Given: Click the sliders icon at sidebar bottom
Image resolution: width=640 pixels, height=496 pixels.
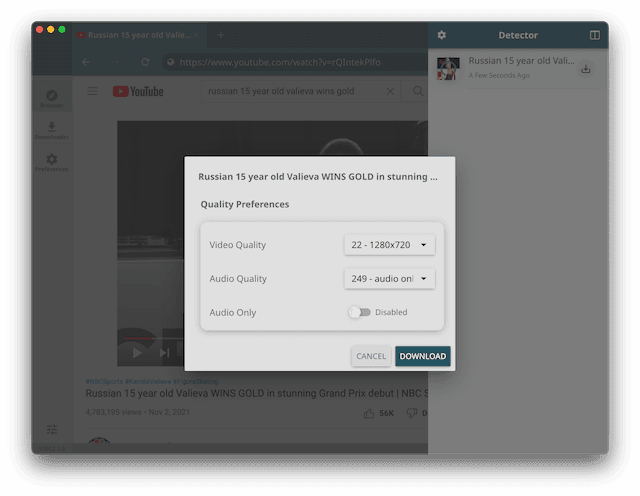Looking at the screenshot, I should 52,429.
